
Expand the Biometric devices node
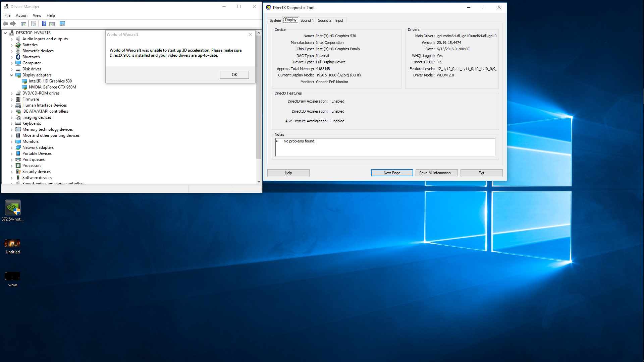[11, 51]
